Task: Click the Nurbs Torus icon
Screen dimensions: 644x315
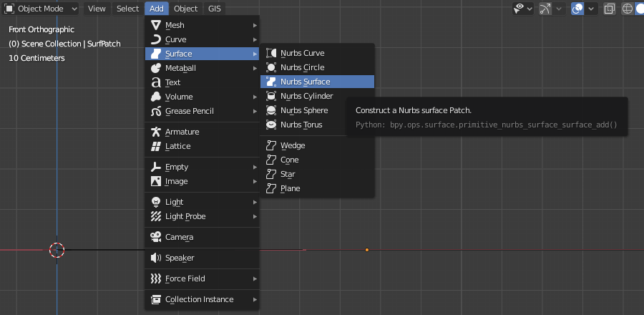Action: [271, 125]
